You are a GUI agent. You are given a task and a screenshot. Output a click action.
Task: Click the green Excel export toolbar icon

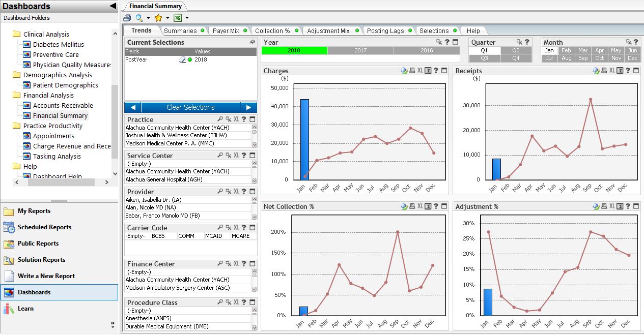coord(178,18)
